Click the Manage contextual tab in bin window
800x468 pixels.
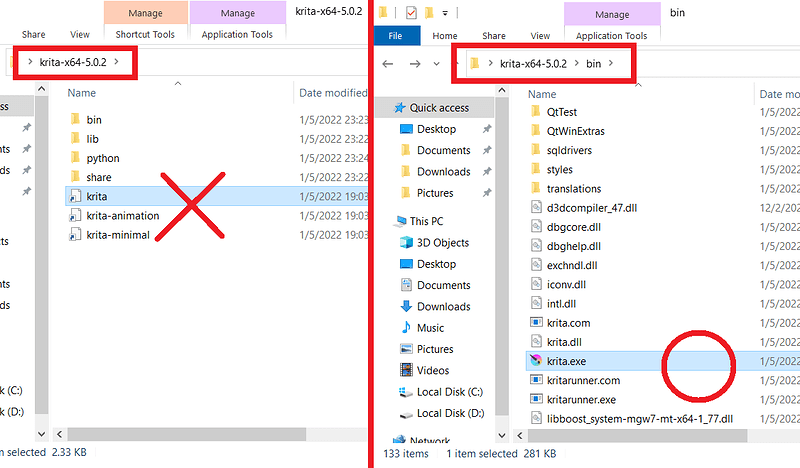(612, 14)
